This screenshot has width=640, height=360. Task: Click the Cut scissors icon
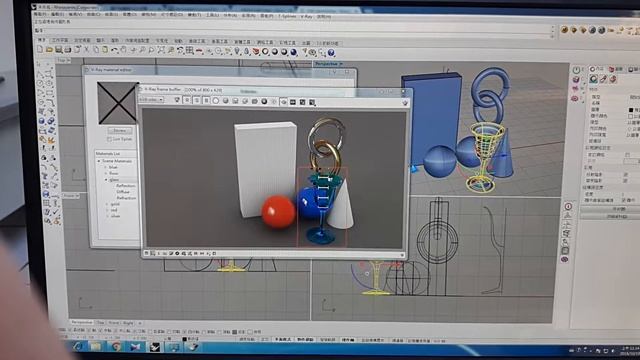tap(87, 50)
